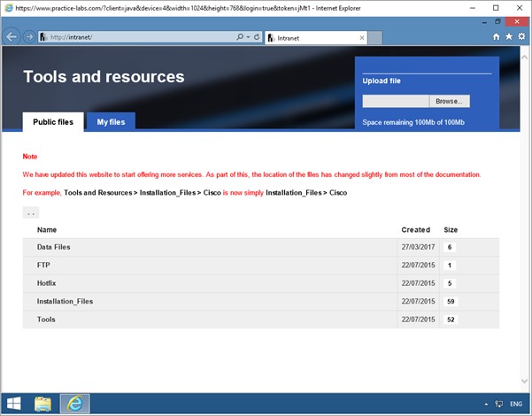532x416 pixels.
Task: Click the Browse... button
Action: point(449,101)
